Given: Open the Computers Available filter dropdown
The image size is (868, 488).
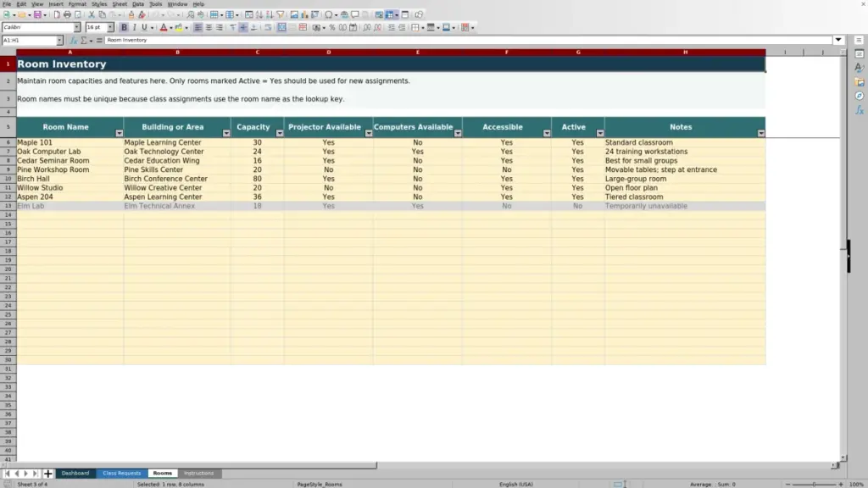Looking at the screenshot, I should [458, 133].
